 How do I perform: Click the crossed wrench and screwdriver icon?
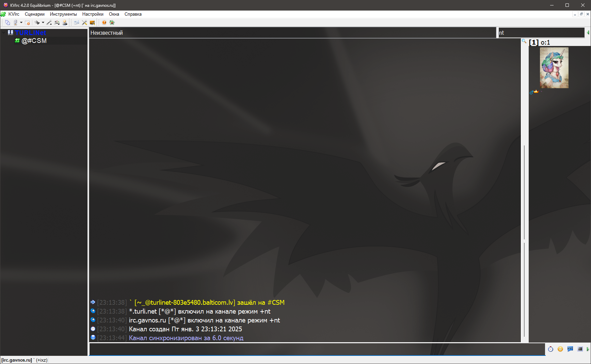pos(84,23)
